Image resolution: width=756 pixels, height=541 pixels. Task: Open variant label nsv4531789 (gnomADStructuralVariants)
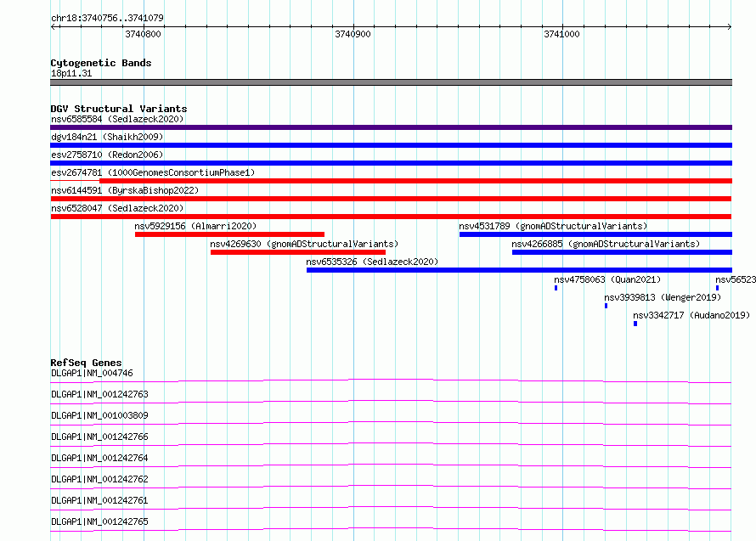click(x=553, y=226)
